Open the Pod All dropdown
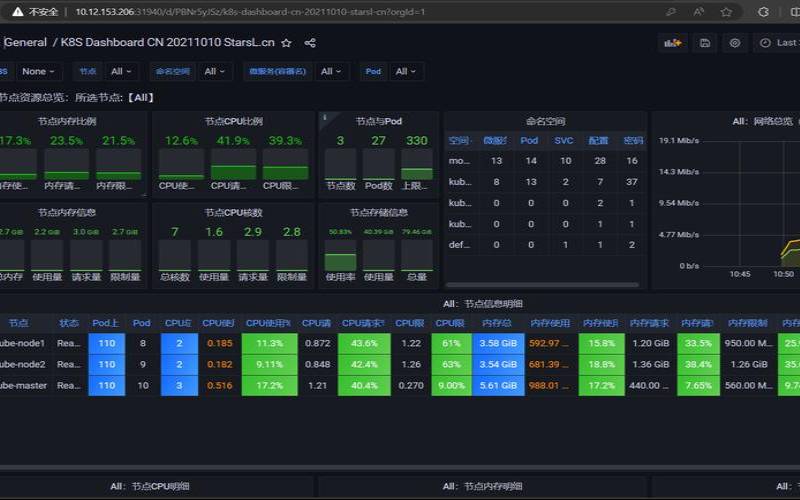 406,71
